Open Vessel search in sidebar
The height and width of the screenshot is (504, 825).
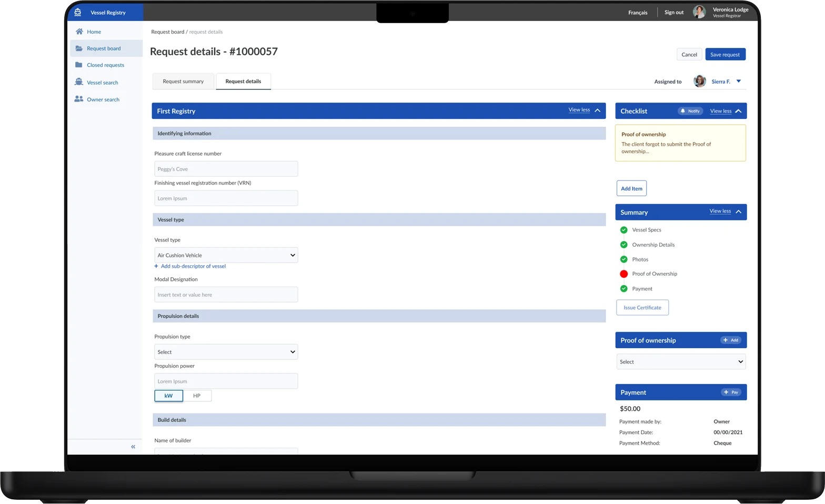point(103,83)
